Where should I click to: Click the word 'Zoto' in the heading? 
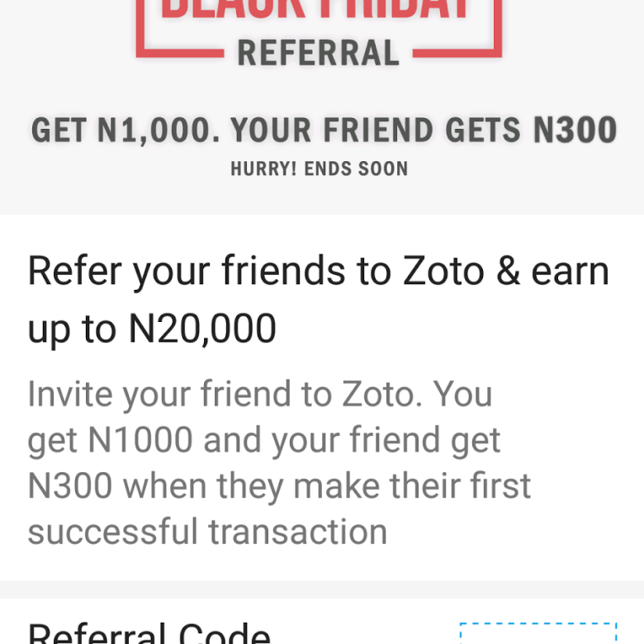coord(443,271)
